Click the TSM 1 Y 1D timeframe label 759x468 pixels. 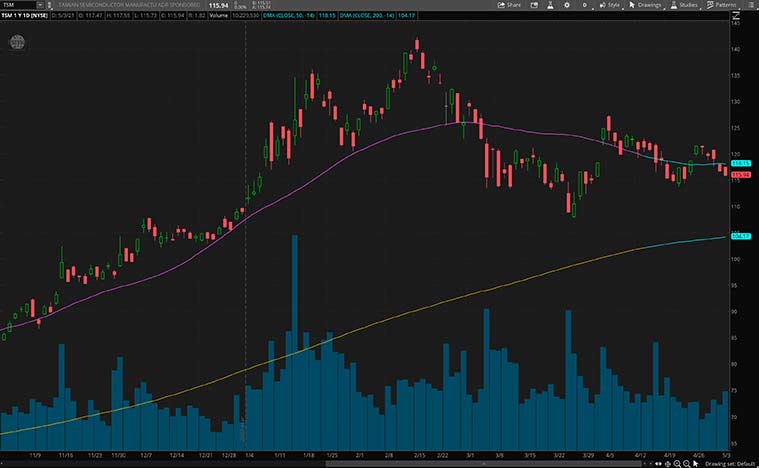pyautogui.click(x=22, y=16)
